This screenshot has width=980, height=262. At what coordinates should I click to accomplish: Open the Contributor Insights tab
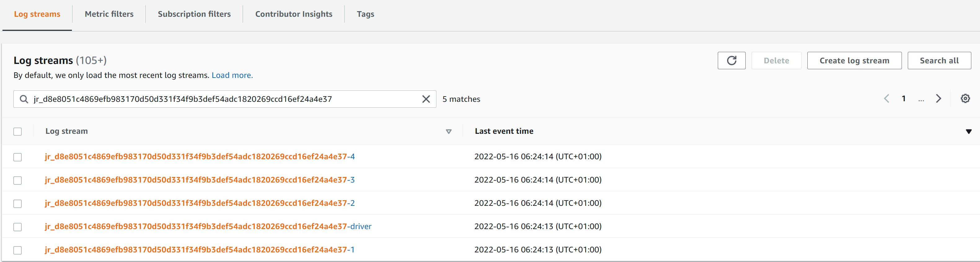click(x=293, y=14)
